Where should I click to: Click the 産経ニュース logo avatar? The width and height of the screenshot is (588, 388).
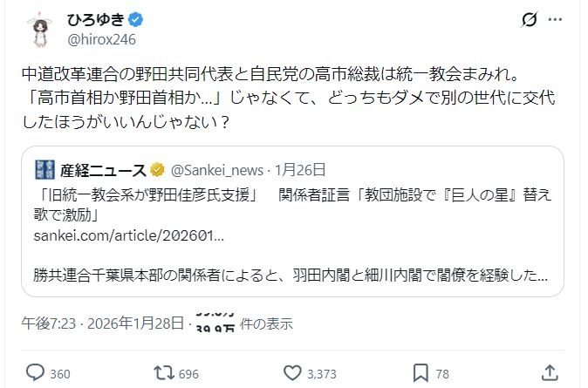(46, 169)
